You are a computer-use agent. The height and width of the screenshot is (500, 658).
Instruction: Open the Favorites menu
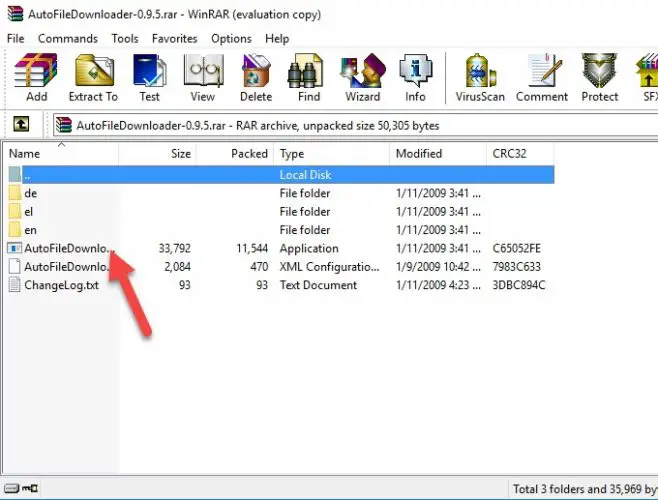pyautogui.click(x=175, y=39)
